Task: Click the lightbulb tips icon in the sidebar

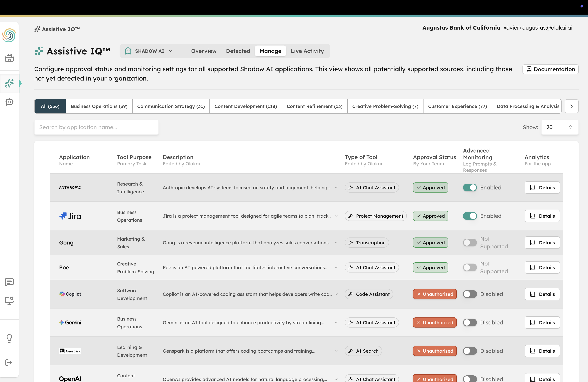Action: click(9, 338)
